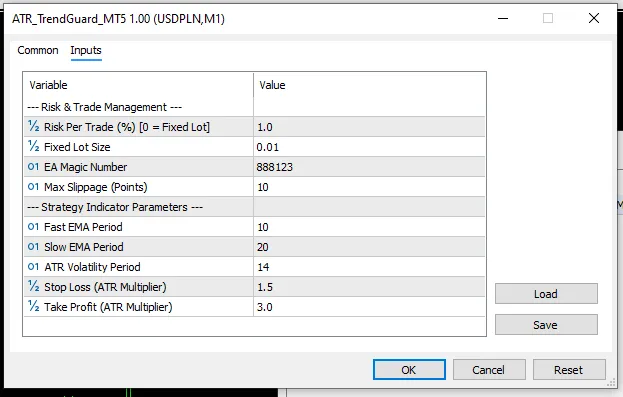Select the 'Max Slippage (Points)' variable name
Image resolution: width=623 pixels, height=397 pixels.
pos(96,187)
